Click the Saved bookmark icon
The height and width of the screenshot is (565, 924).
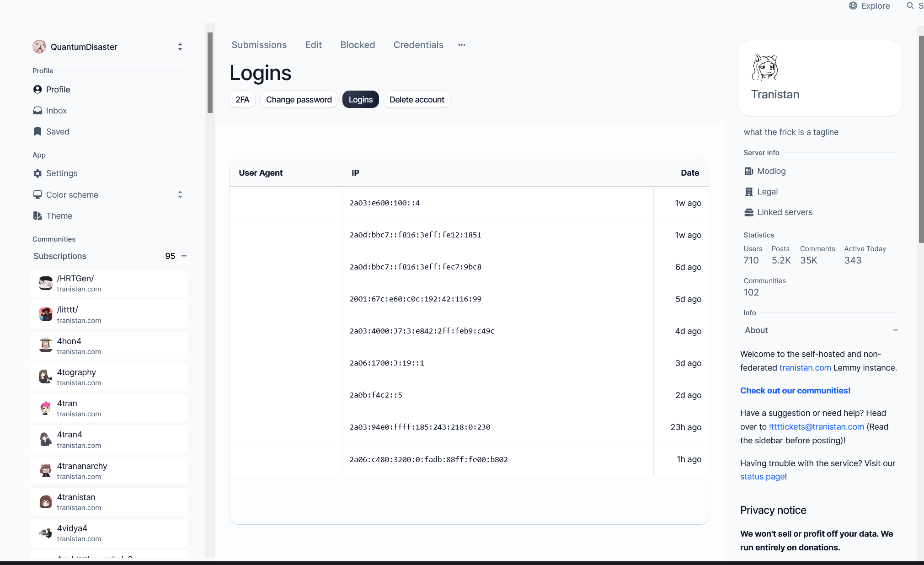point(37,132)
